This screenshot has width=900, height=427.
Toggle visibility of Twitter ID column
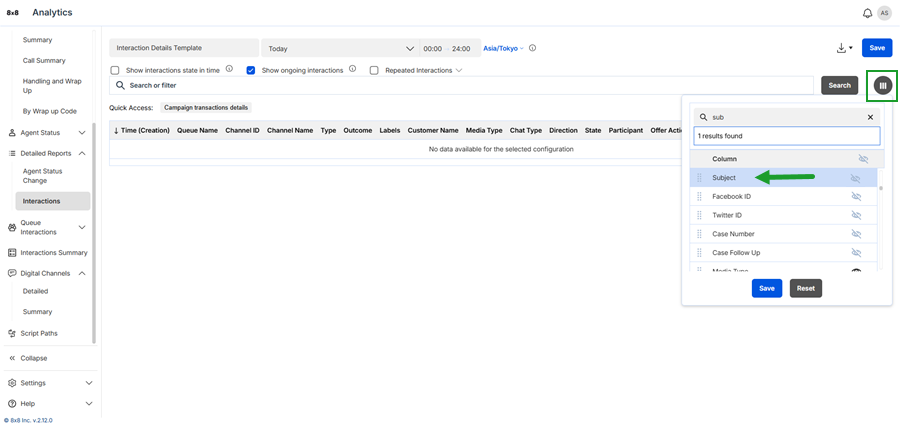point(856,215)
